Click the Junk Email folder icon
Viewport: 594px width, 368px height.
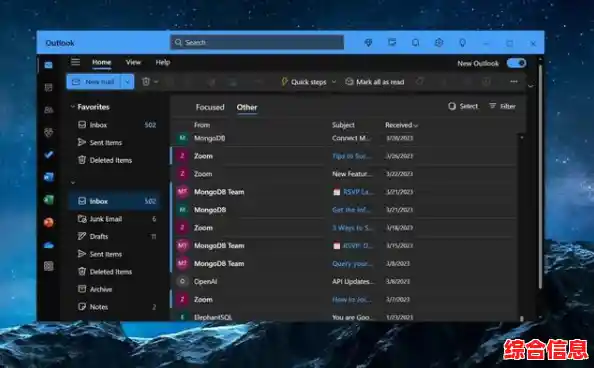pyautogui.click(x=82, y=219)
